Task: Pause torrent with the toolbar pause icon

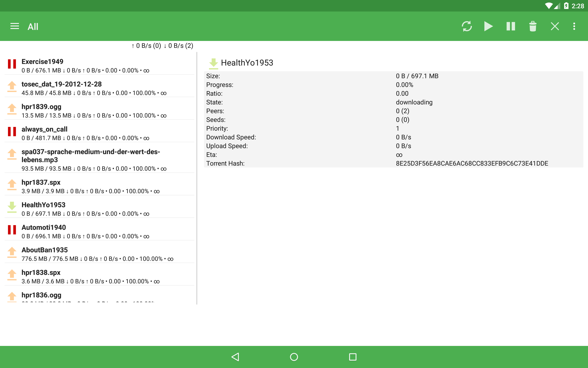Action: tap(511, 26)
